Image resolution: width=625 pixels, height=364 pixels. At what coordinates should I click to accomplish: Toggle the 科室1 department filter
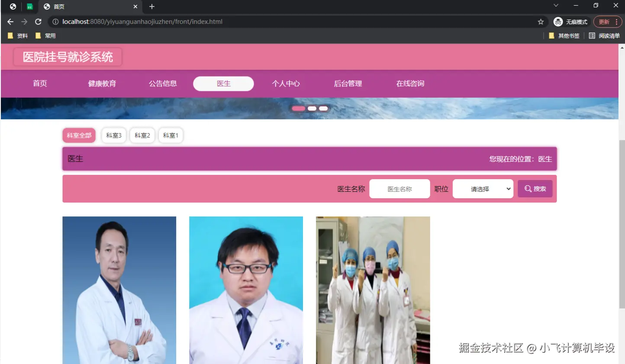171,135
